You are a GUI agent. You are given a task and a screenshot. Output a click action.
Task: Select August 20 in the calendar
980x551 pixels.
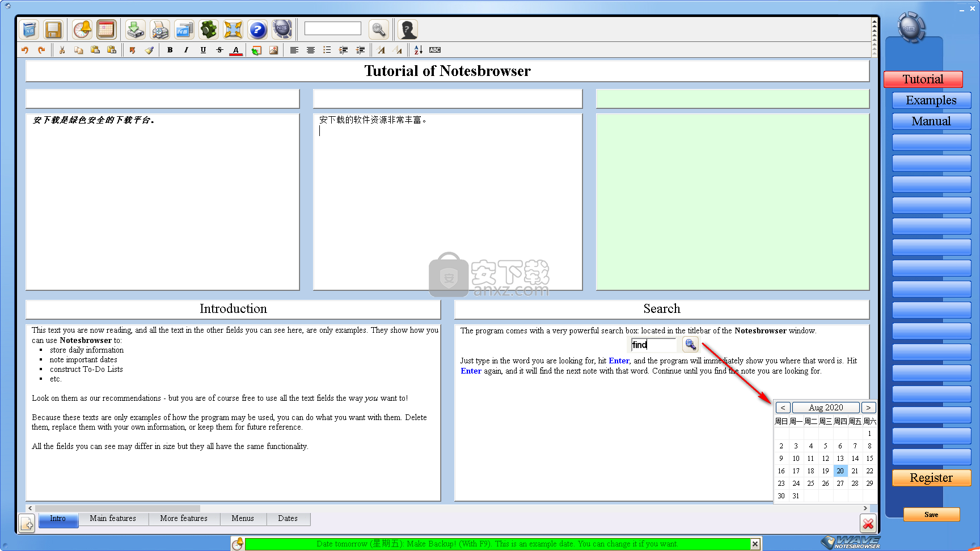click(840, 471)
